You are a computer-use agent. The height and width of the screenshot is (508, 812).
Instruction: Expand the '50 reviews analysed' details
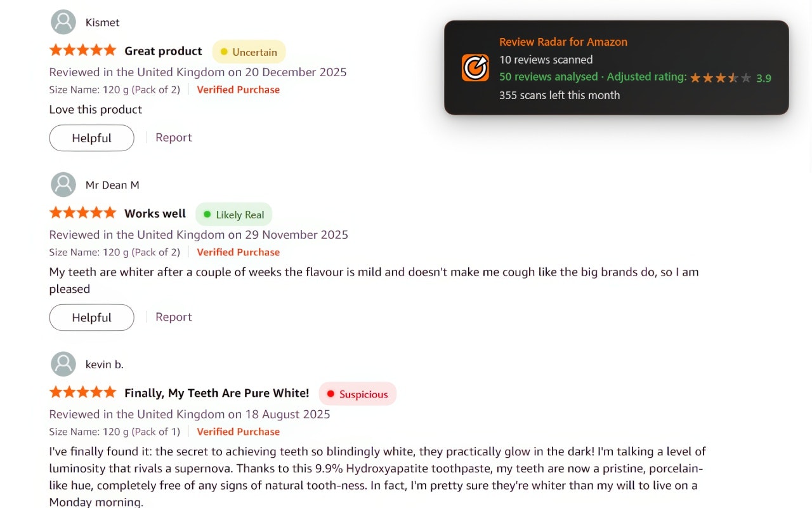(x=548, y=77)
